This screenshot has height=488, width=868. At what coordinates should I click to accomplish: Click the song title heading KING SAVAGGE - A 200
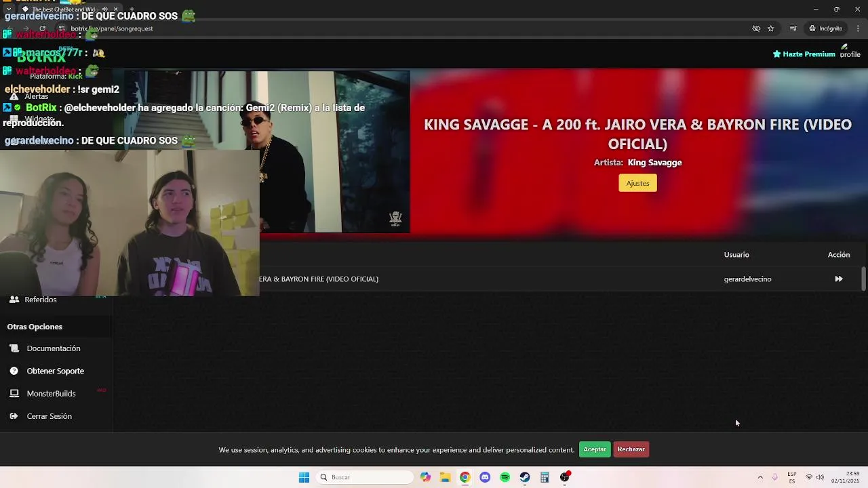[x=637, y=134]
